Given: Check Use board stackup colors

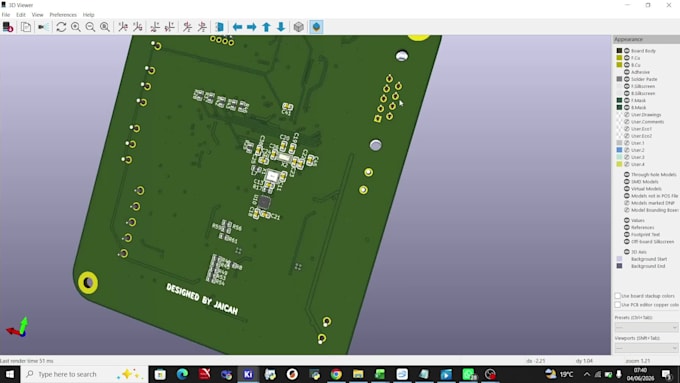Looking at the screenshot, I should (618, 296).
